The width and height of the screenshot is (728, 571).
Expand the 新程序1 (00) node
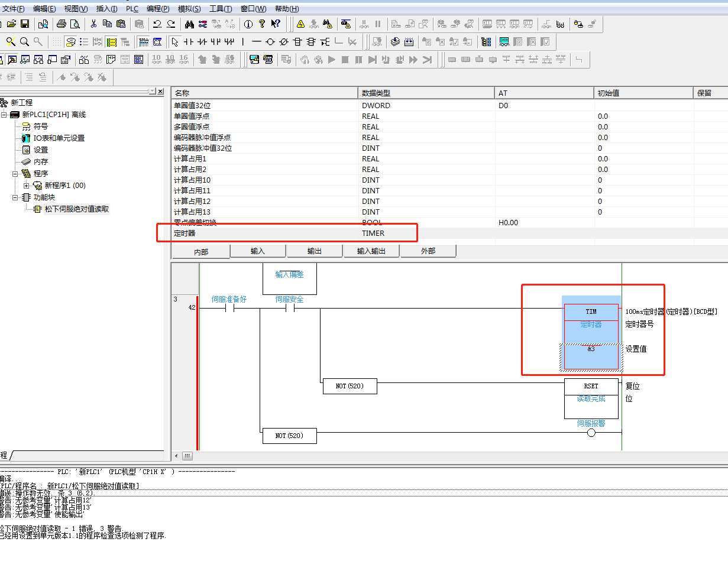[27, 186]
